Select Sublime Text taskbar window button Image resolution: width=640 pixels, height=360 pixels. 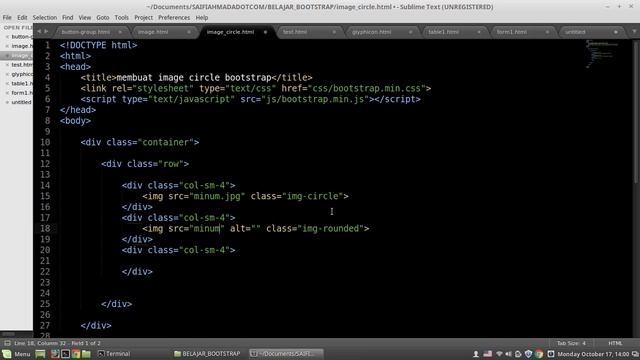coord(286,354)
